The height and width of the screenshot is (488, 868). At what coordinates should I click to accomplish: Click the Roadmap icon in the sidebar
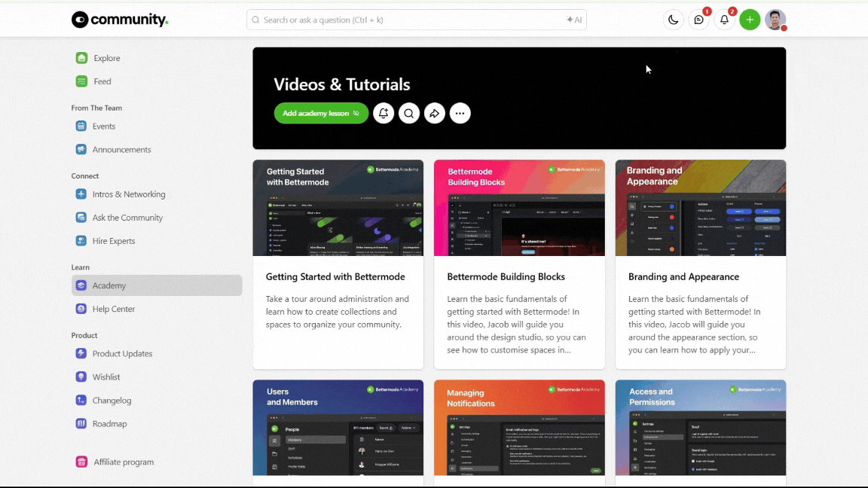pyautogui.click(x=81, y=424)
